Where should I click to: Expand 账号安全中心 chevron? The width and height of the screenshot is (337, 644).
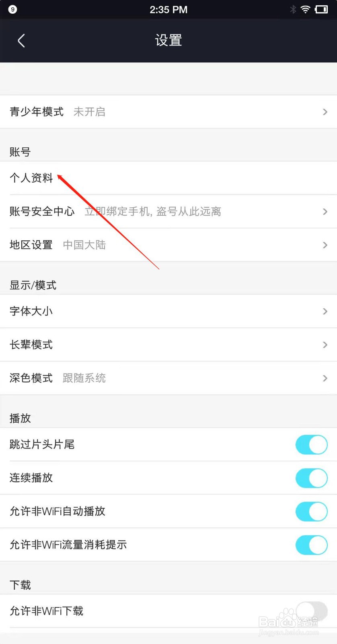325,211
